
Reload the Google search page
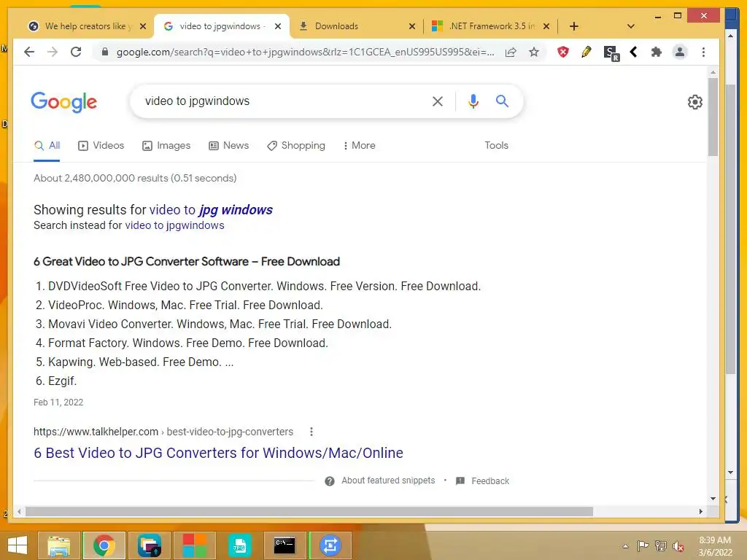pyautogui.click(x=76, y=52)
